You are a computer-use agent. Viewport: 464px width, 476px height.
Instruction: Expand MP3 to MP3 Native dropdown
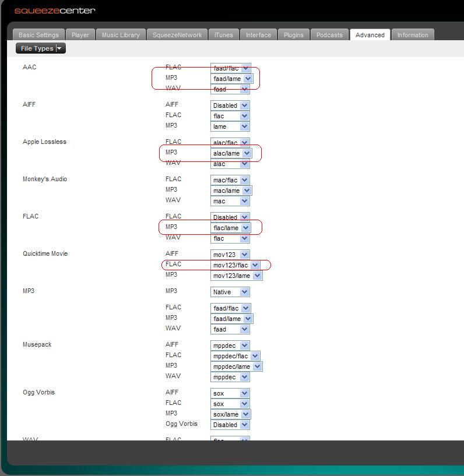click(230, 292)
